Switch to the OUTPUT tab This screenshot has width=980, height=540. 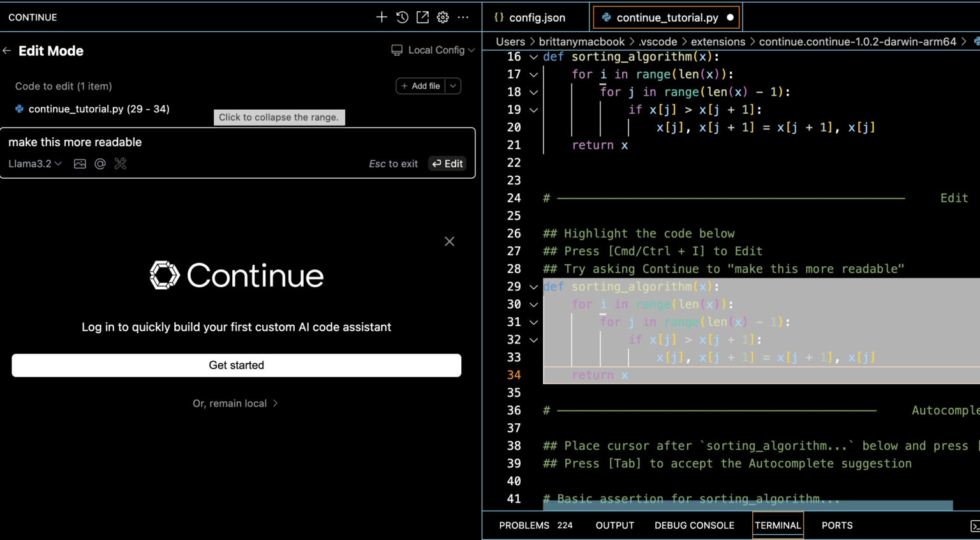pos(615,525)
